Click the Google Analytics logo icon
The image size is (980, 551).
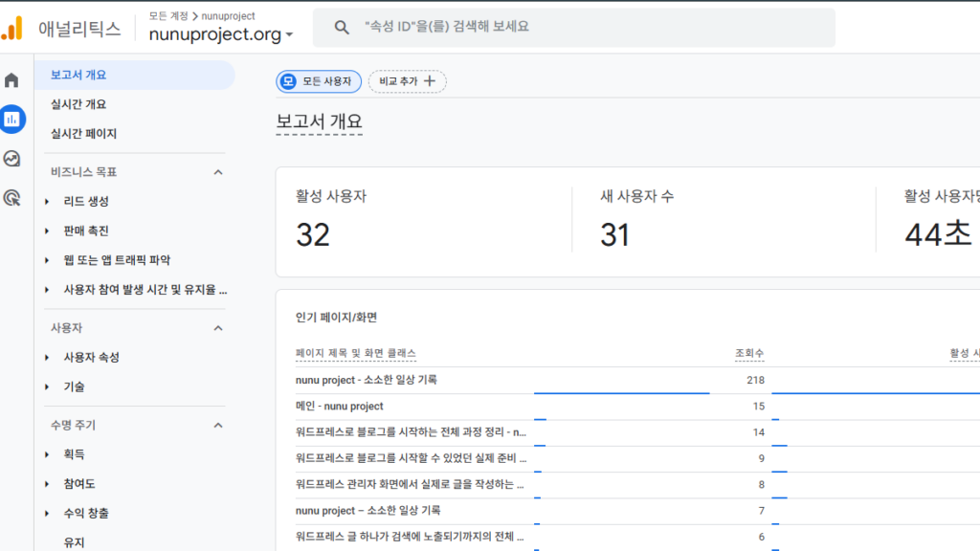click(12, 28)
